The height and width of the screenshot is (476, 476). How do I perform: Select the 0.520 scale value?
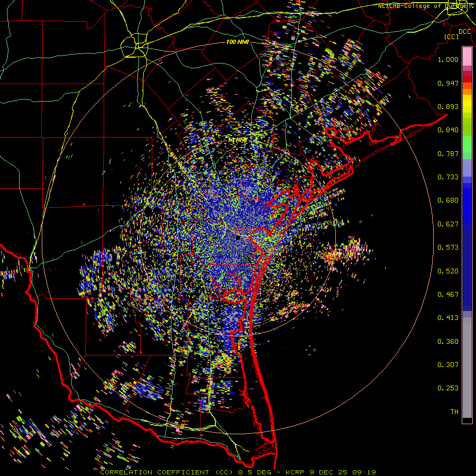click(448, 271)
